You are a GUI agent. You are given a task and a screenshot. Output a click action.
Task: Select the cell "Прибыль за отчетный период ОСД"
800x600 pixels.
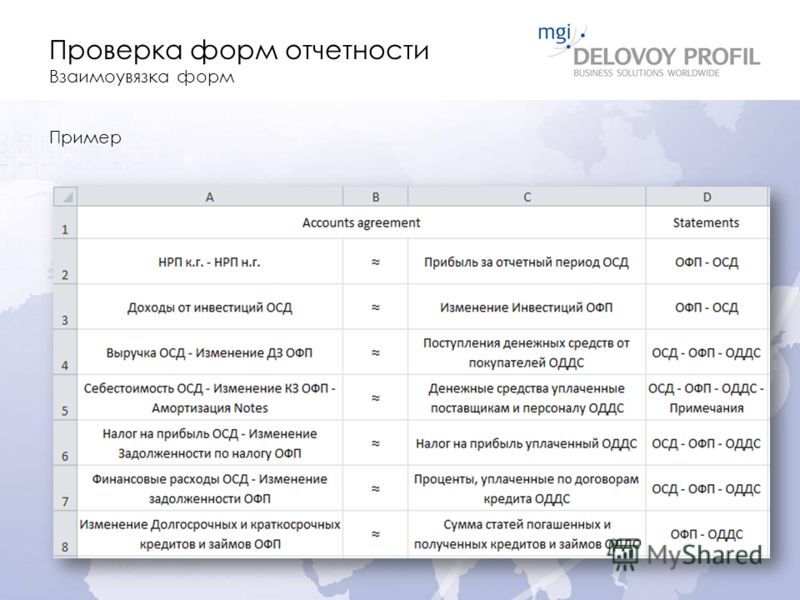pyautogui.click(x=527, y=262)
